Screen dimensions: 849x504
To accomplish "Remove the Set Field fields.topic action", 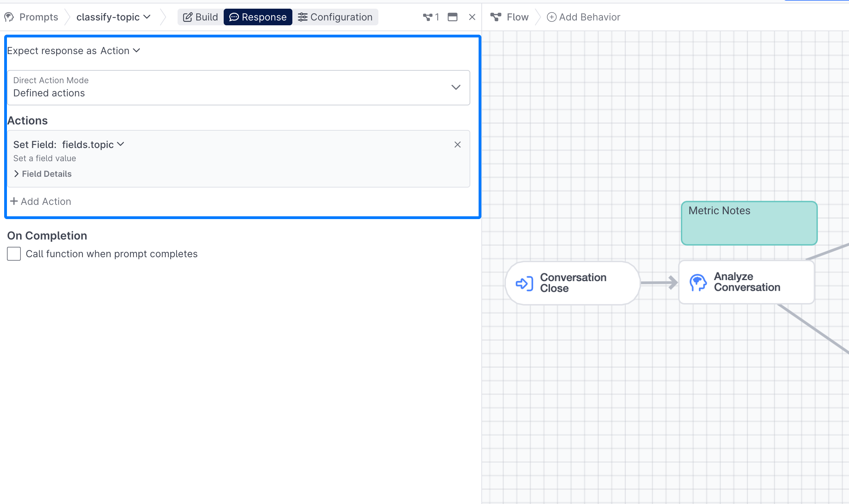I will 457,145.
